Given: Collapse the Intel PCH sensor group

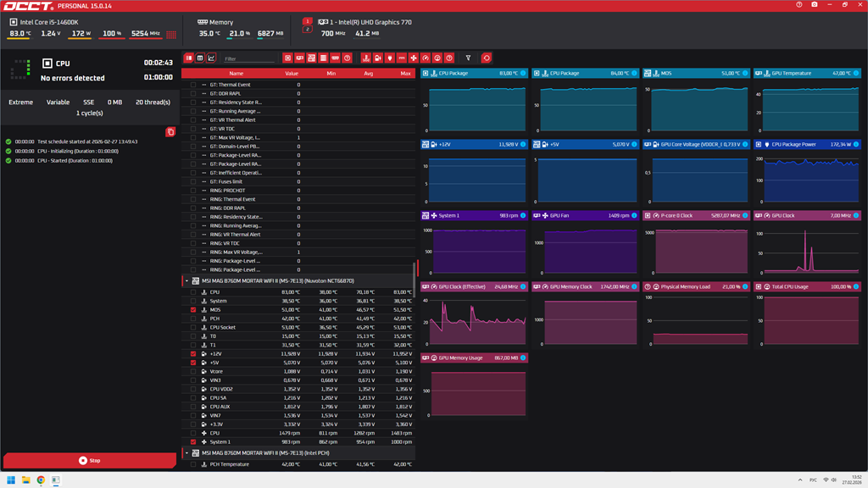Looking at the screenshot, I should [186, 453].
